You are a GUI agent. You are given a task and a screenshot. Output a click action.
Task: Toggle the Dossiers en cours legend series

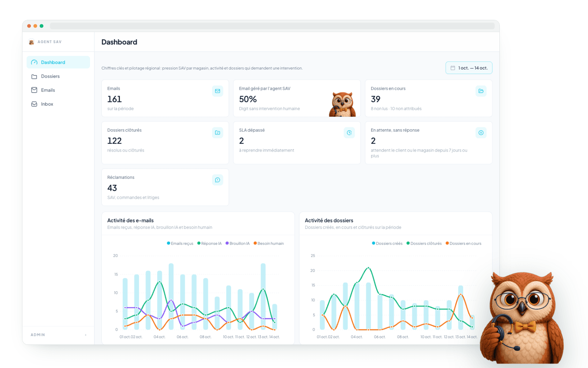pyautogui.click(x=463, y=243)
